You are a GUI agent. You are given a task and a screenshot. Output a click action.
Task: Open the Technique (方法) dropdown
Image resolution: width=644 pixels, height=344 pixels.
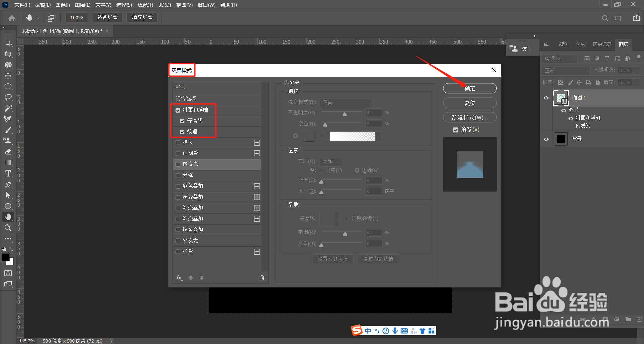coord(330,162)
